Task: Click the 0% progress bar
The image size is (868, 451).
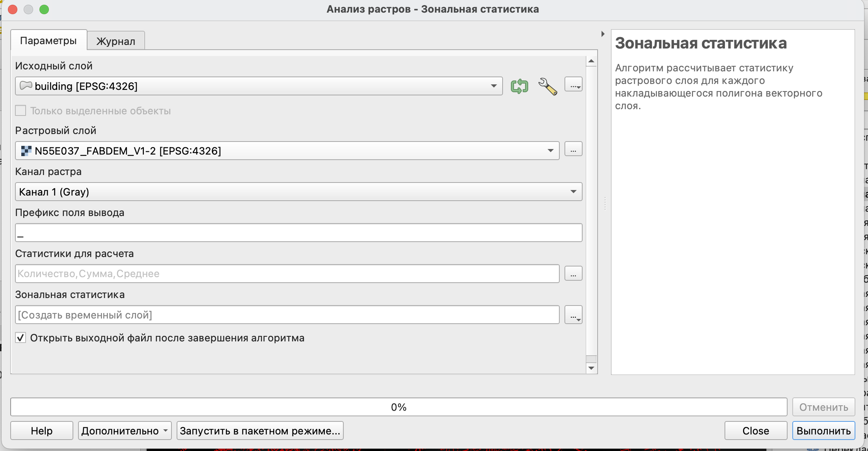Action: point(399,407)
